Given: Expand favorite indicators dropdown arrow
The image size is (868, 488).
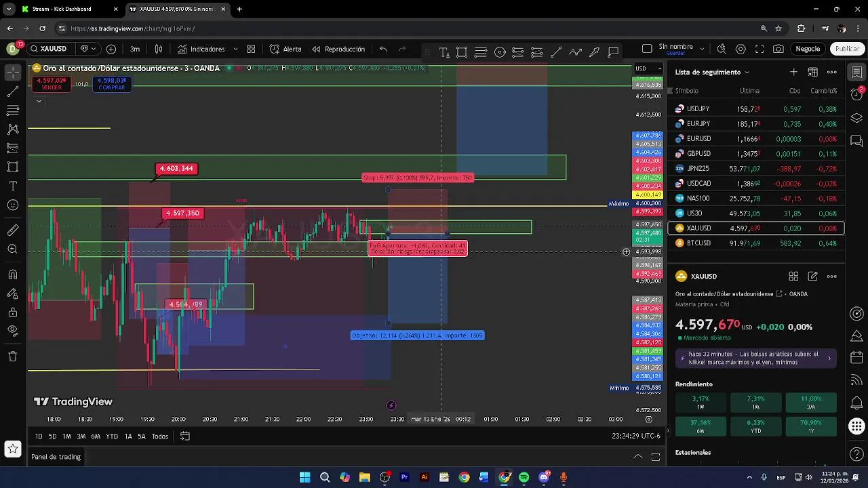Looking at the screenshot, I should (x=235, y=49).
